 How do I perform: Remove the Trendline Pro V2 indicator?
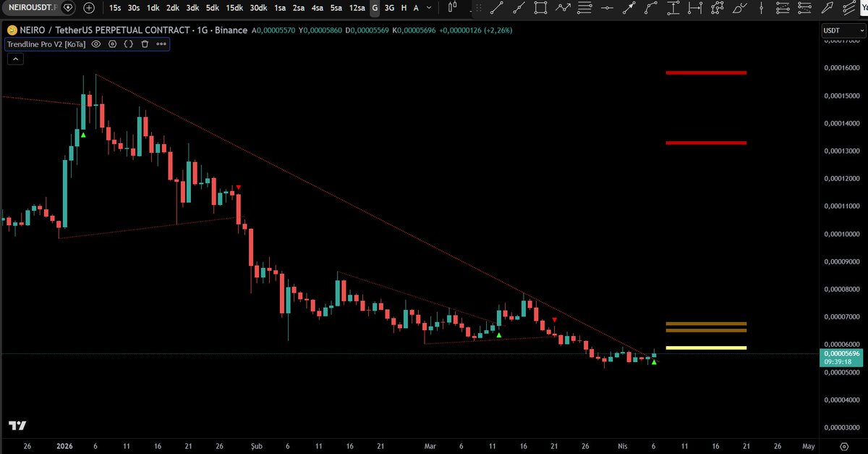coord(145,44)
